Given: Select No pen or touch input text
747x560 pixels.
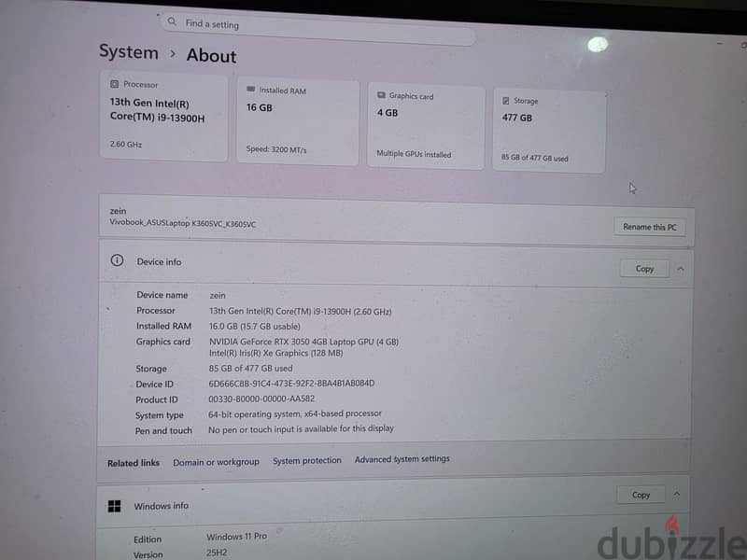Looking at the screenshot, I should pyautogui.click(x=301, y=428).
